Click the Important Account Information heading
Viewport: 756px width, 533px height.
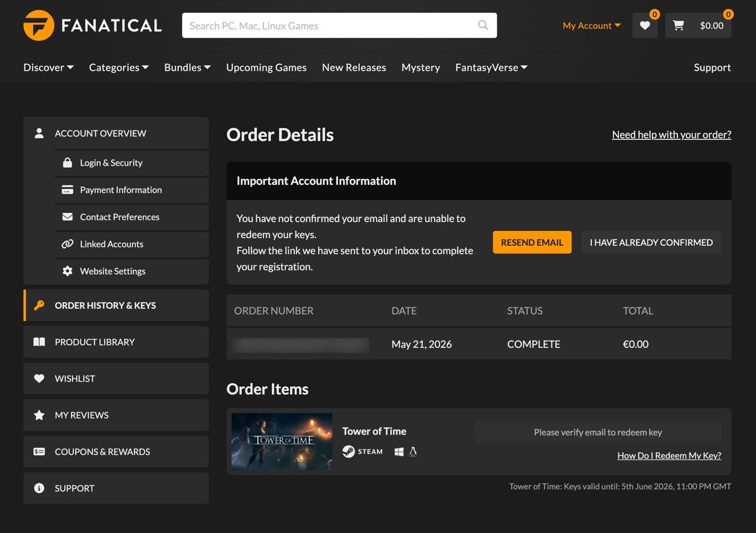tap(317, 181)
